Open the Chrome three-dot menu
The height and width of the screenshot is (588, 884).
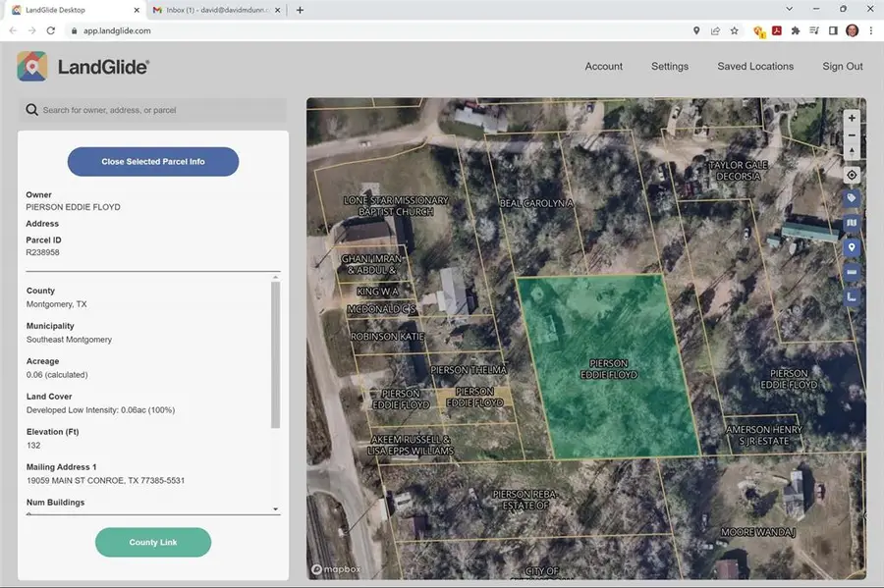[x=870, y=30]
